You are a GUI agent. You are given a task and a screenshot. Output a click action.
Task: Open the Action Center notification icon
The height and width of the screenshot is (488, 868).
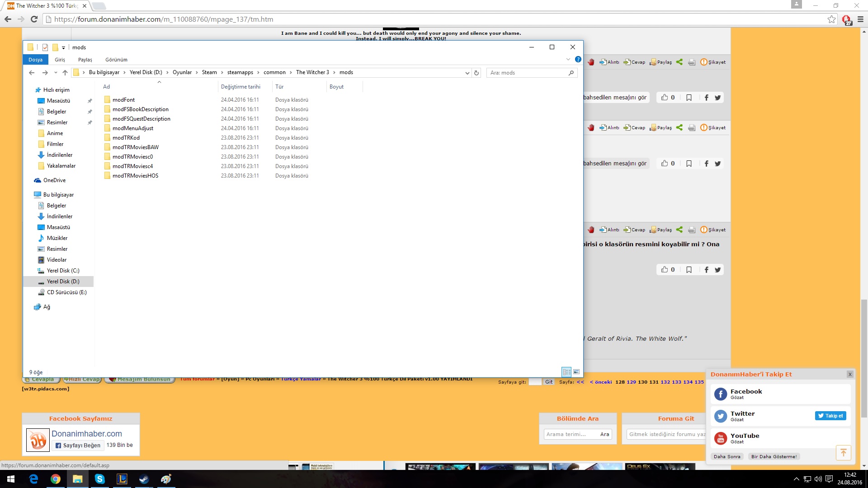(829, 479)
